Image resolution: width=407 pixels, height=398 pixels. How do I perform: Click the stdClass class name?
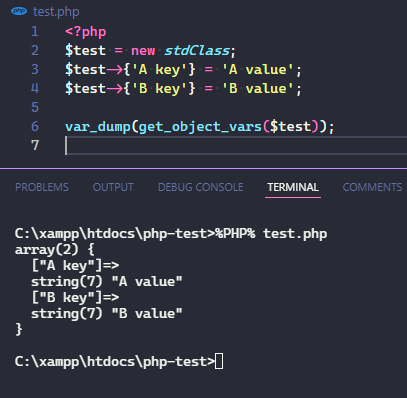[x=197, y=51]
